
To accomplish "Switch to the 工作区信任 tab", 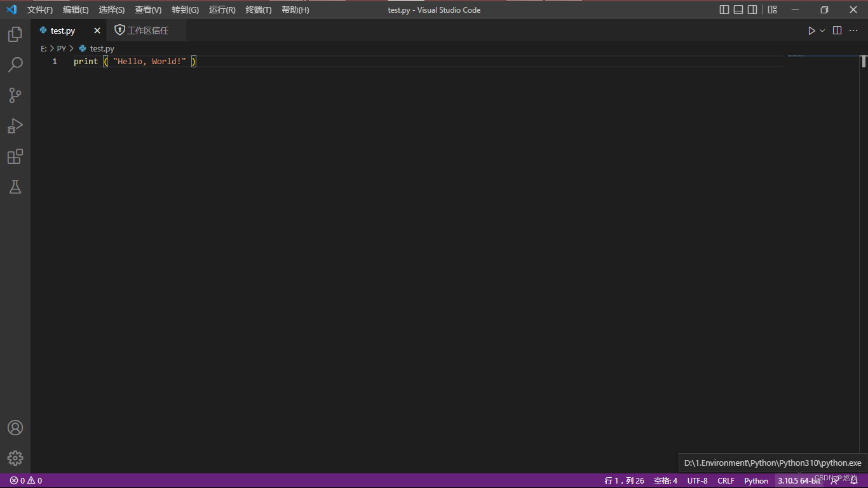I will (147, 30).
